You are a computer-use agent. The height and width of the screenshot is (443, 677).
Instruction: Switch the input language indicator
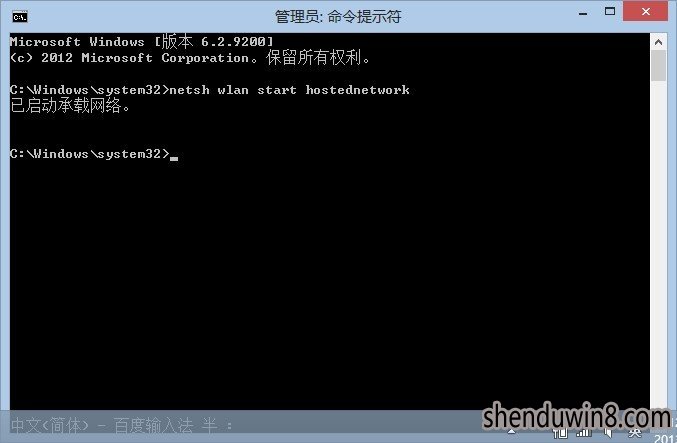click(x=635, y=432)
